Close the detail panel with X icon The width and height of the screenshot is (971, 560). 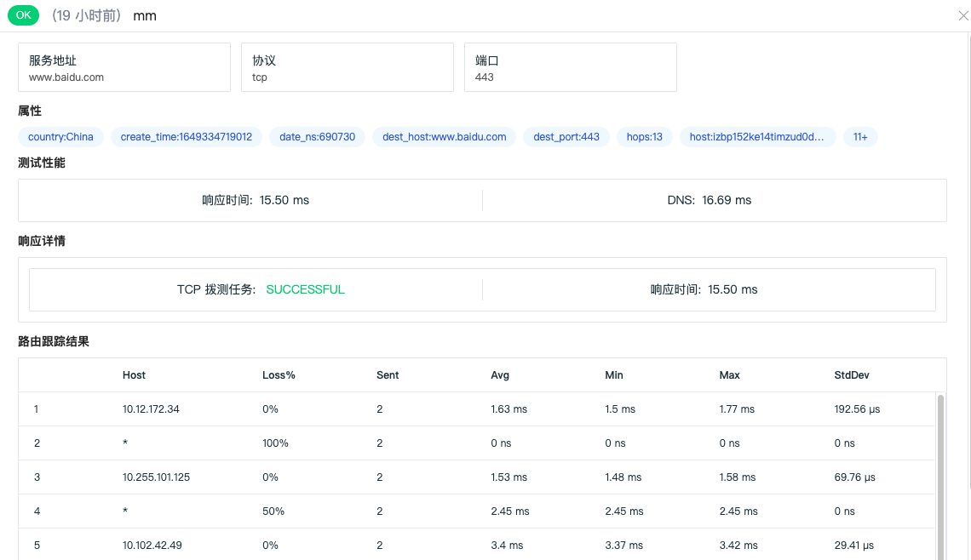[963, 15]
